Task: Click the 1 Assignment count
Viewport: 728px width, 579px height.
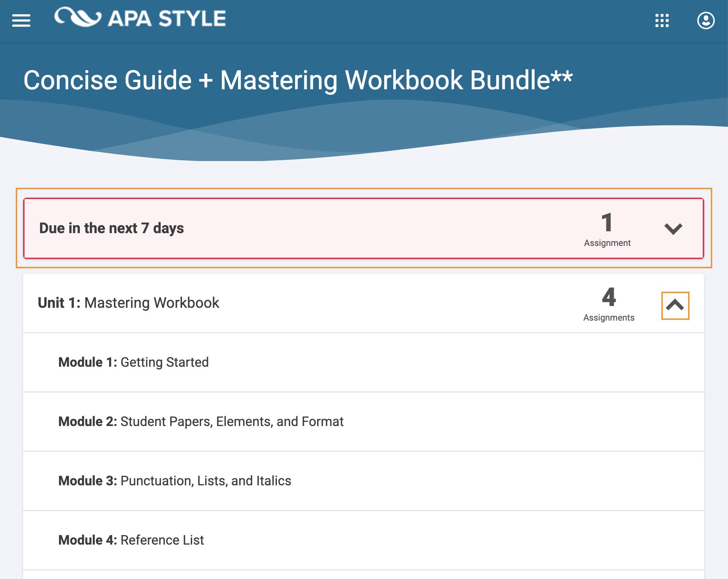Action: (607, 229)
